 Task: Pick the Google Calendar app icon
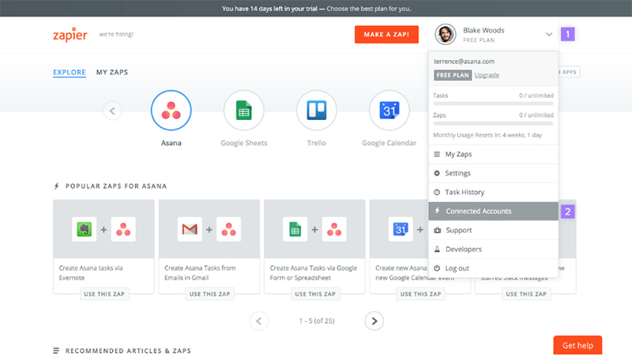(389, 111)
